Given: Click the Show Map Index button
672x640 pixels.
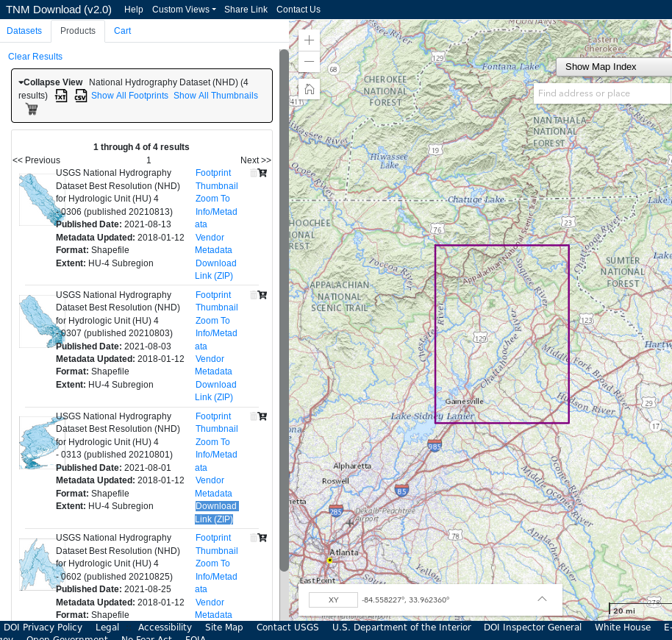Looking at the screenshot, I should tap(613, 67).
